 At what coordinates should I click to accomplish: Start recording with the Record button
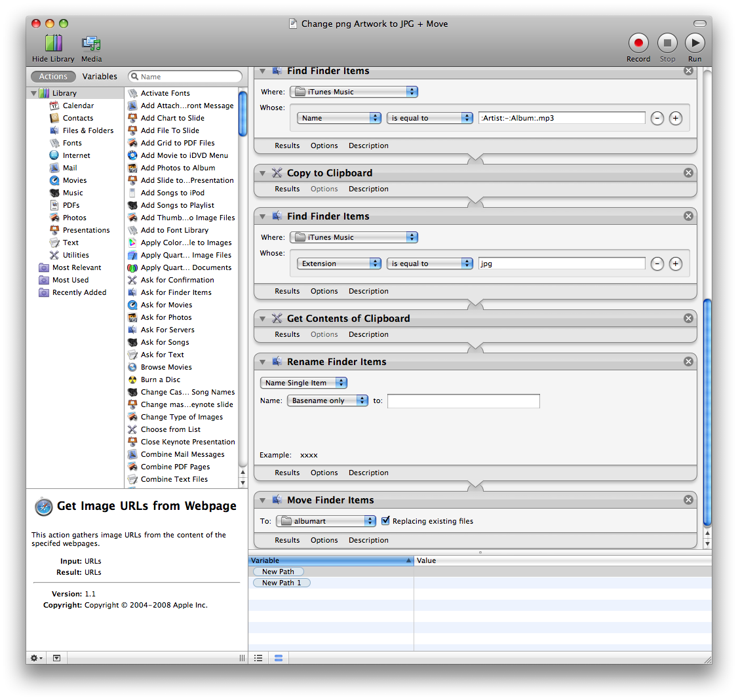pos(638,43)
